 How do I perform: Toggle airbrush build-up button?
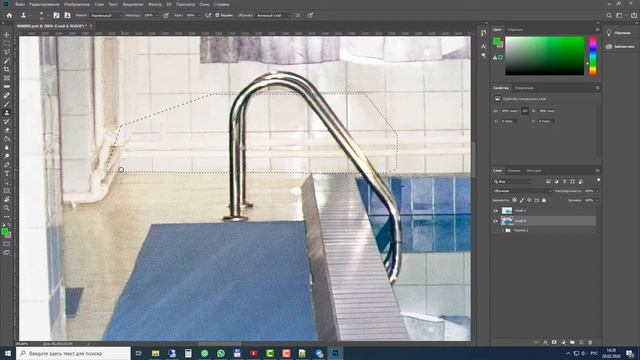pos(208,15)
